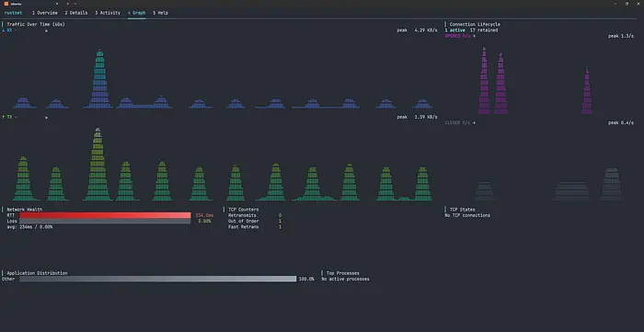This screenshot has height=332, width=644.
Task: Click the TX upload label
Action: [x=7, y=117]
